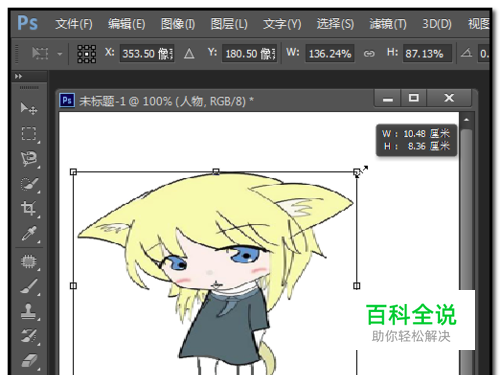Click the rotation angle icon

point(467,53)
